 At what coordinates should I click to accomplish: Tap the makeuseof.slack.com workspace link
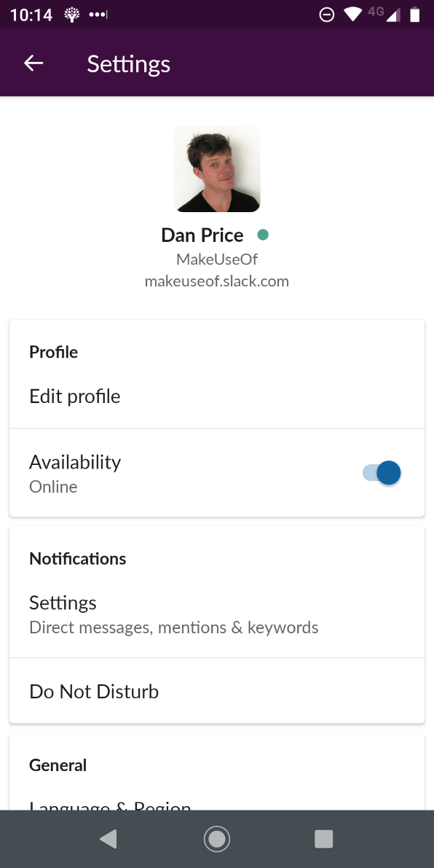[216, 281]
